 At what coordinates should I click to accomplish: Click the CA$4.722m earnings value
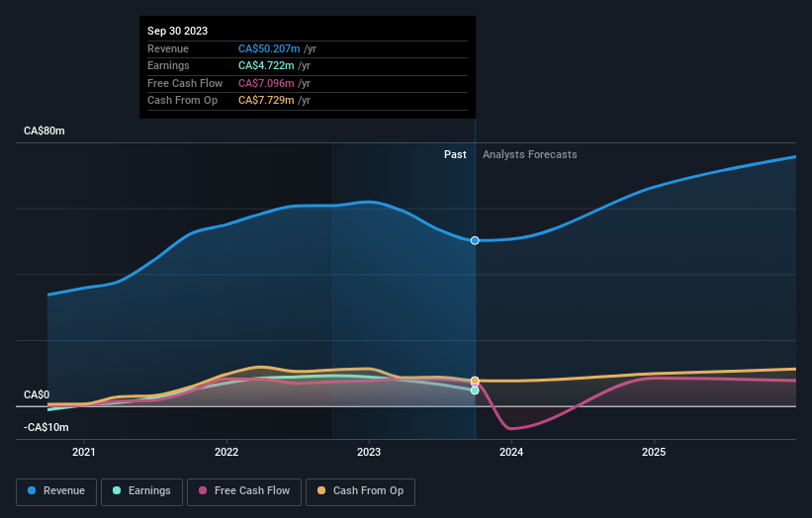click(266, 65)
